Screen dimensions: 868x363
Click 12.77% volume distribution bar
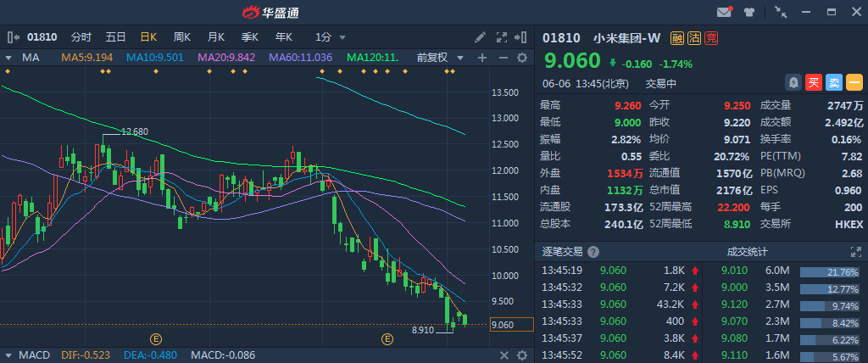tap(831, 288)
